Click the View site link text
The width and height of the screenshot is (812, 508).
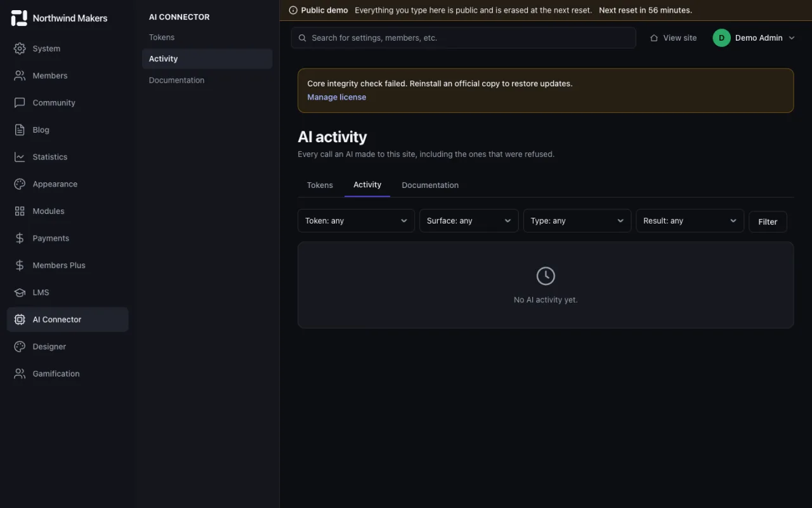point(680,38)
